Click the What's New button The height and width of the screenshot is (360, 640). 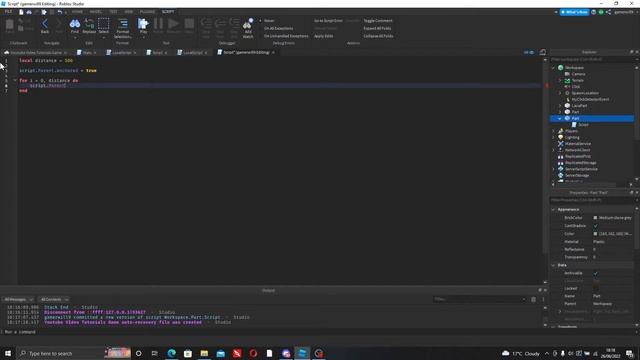coord(574,12)
